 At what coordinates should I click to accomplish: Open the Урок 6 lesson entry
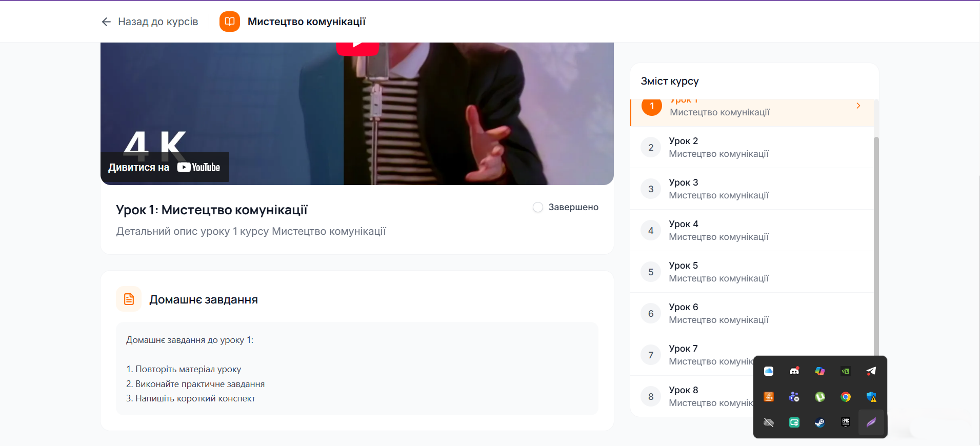[x=752, y=313]
